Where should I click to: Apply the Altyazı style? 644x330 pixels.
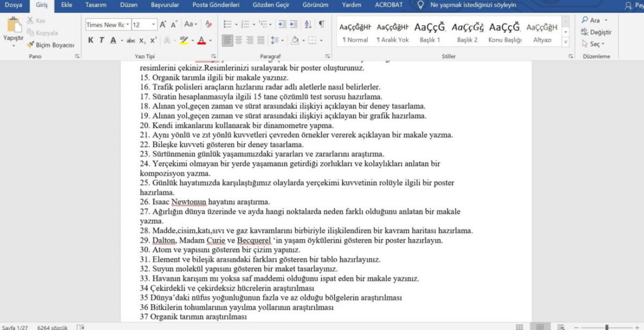click(x=542, y=32)
